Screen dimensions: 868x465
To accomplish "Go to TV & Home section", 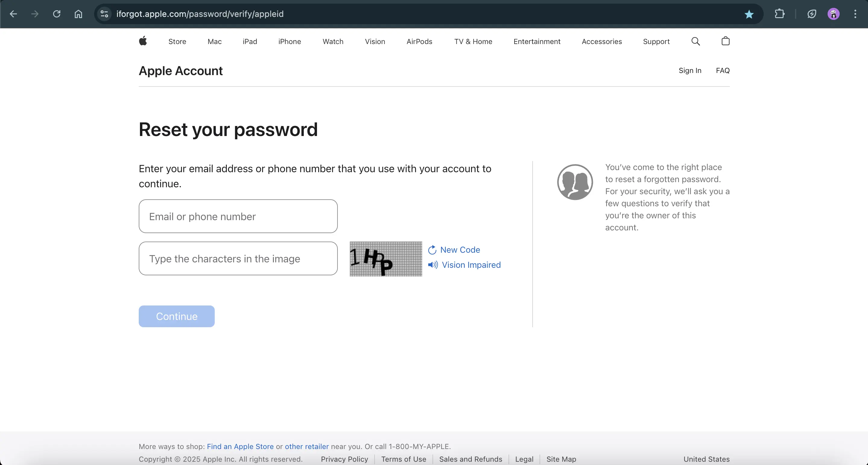I will point(473,41).
